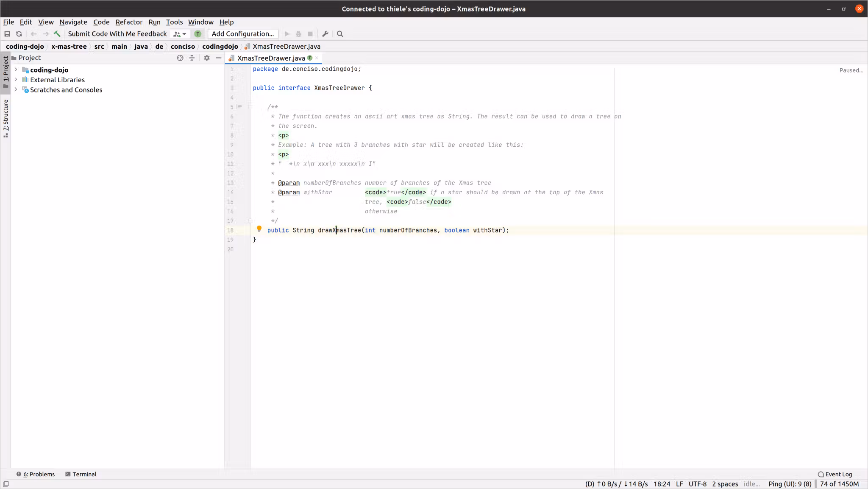This screenshot has width=868, height=489.
Task: Click the Synchronize refresh icon
Action: pos(19,34)
